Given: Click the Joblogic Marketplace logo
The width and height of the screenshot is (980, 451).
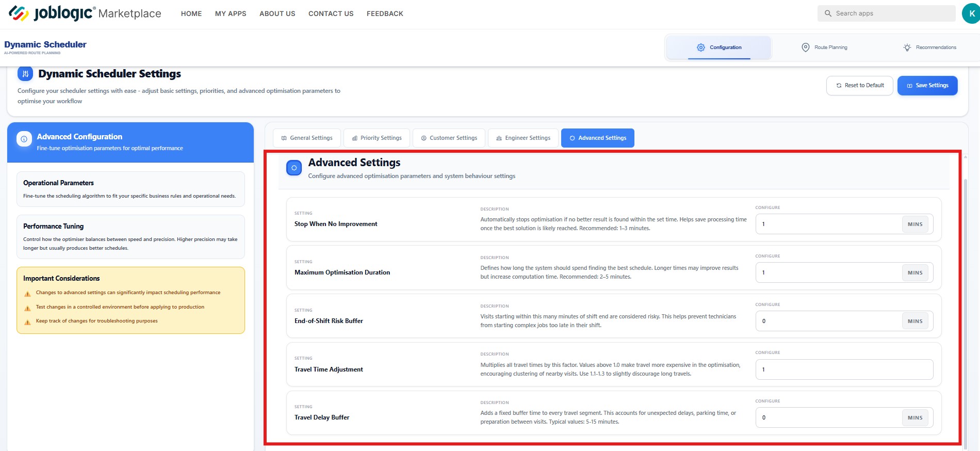Looking at the screenshot, I should click(x=85, y=13).
